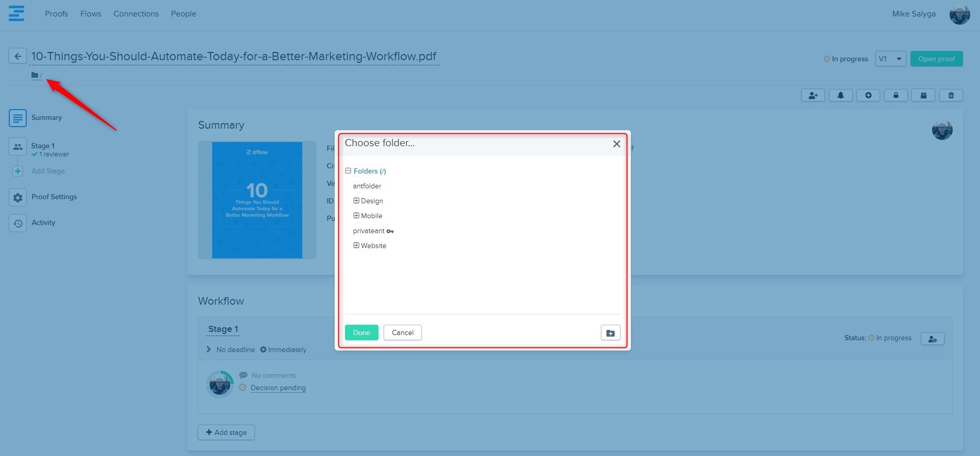Viewport: 980px width, 456px height.
Task: Click the back arrow button
Action: [18, 56]
